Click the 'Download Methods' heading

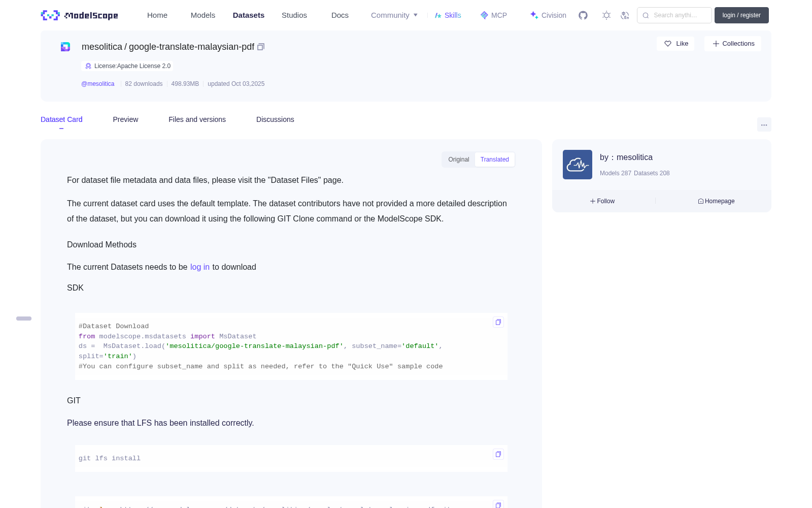(101, 245)
